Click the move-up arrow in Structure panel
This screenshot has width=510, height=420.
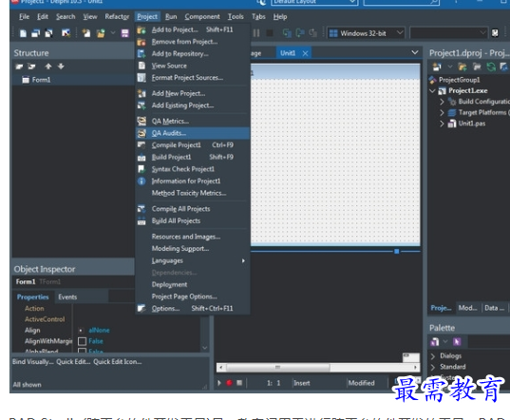pos(48,67)
